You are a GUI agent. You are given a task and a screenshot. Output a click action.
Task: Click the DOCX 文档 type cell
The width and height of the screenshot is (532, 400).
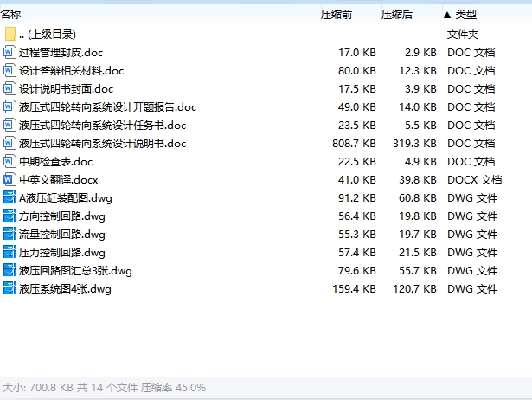[x=474, y=179]
